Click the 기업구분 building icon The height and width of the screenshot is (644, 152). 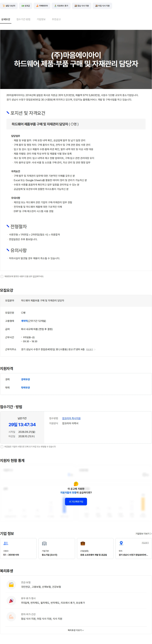coord(44,543)
